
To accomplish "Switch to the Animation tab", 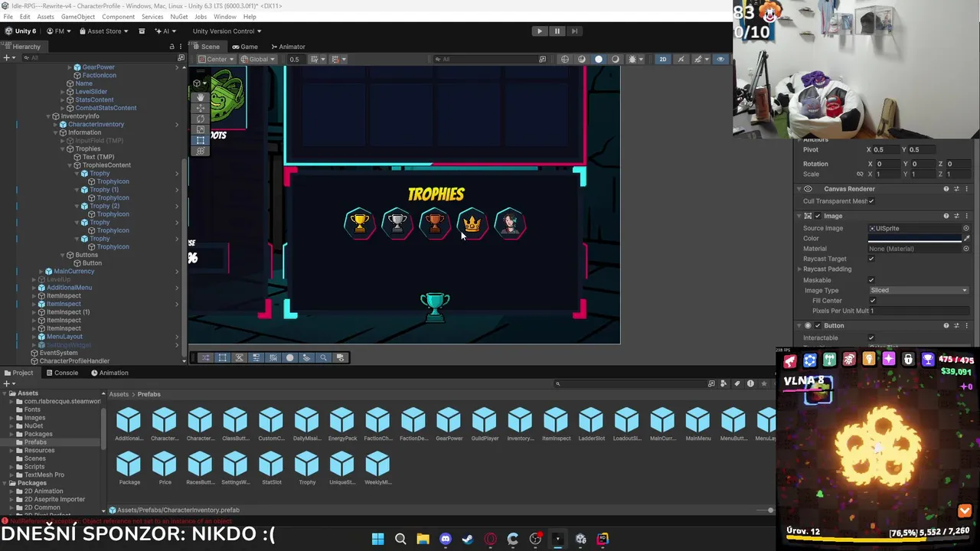I will pos(109,373).
